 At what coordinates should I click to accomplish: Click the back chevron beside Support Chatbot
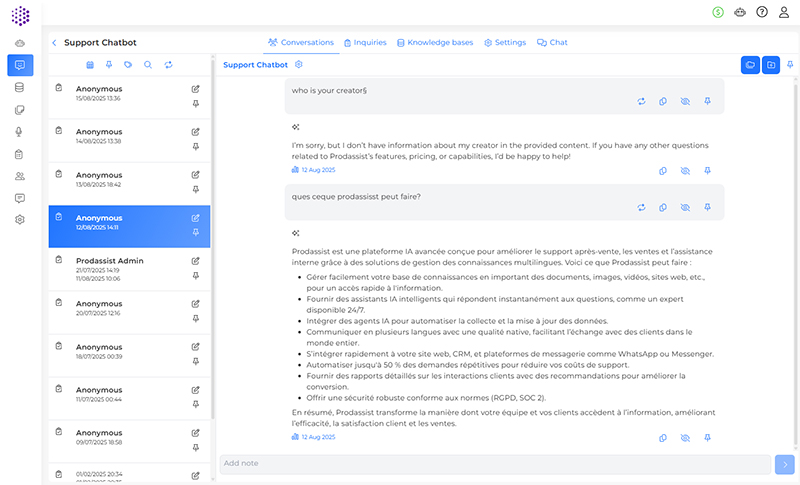point(54,43)
